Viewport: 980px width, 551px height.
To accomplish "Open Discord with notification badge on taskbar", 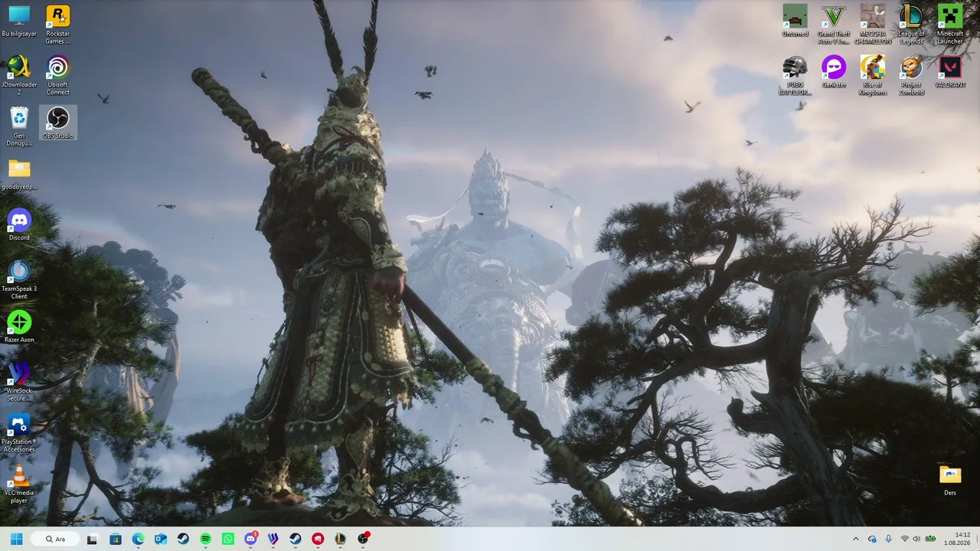I will click(250, 539).
